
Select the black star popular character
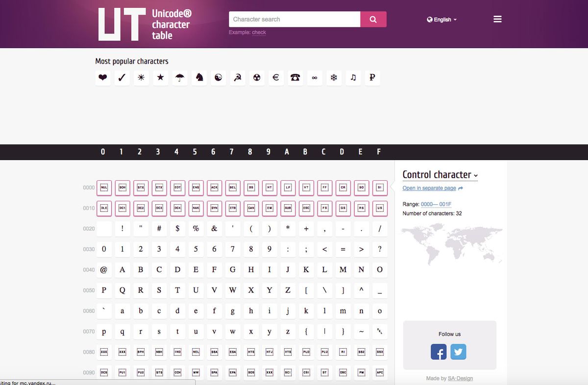click(160, 77)
